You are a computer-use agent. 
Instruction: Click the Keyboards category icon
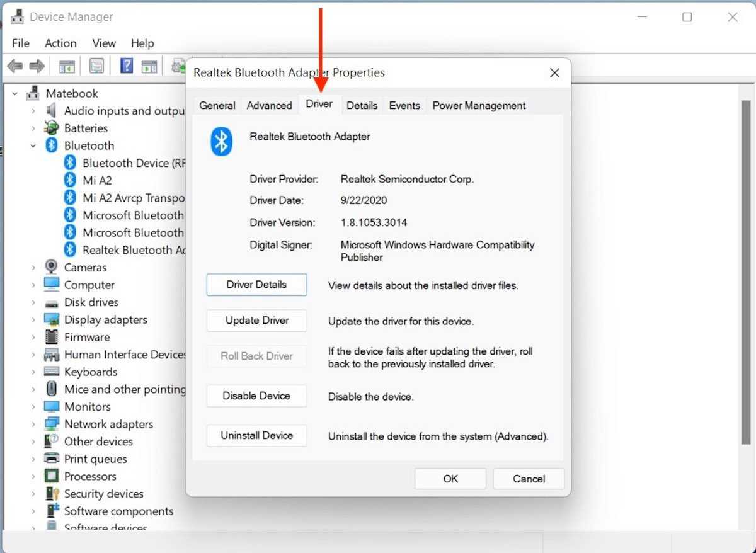(52, 372)
